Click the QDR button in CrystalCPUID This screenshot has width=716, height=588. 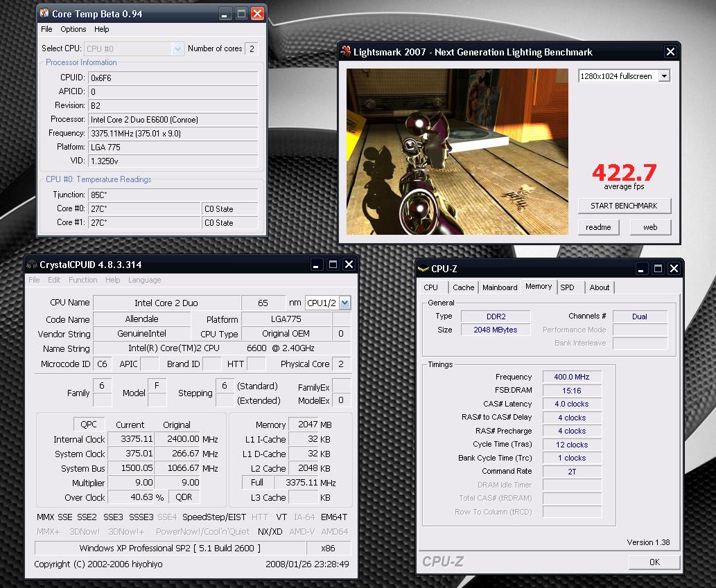[x=184, y=497]
